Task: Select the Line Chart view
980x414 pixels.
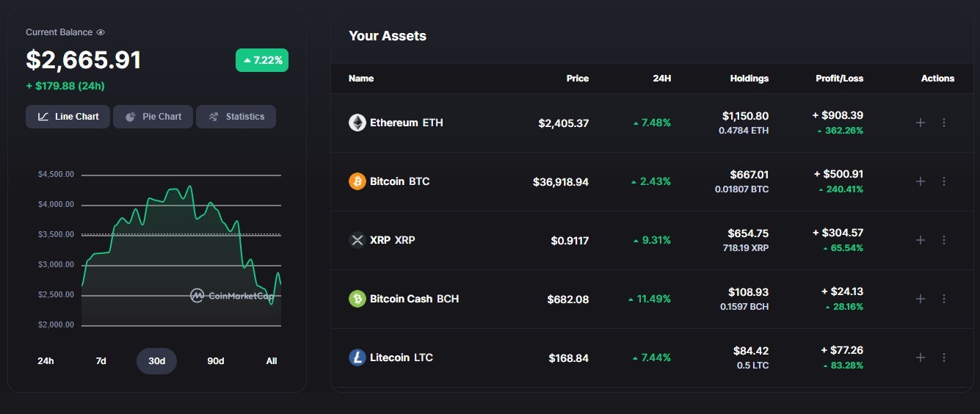Action: [68, 117]
